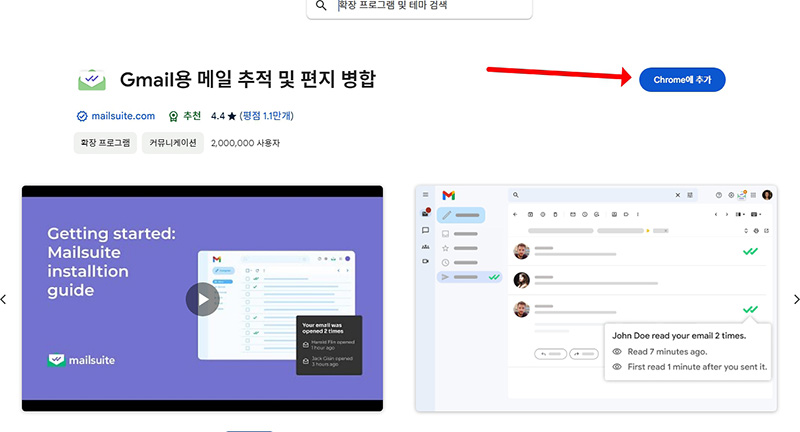Click the magnifier search icon
This screenshot has height=432, width=800.
pyautogui.click(x=321, y=6)
